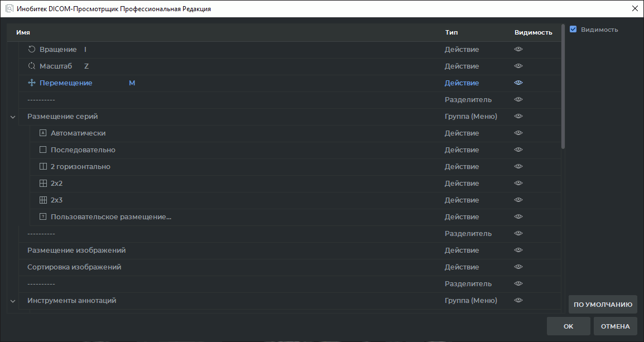Click the Вращение rotate icon

[32, 49]
